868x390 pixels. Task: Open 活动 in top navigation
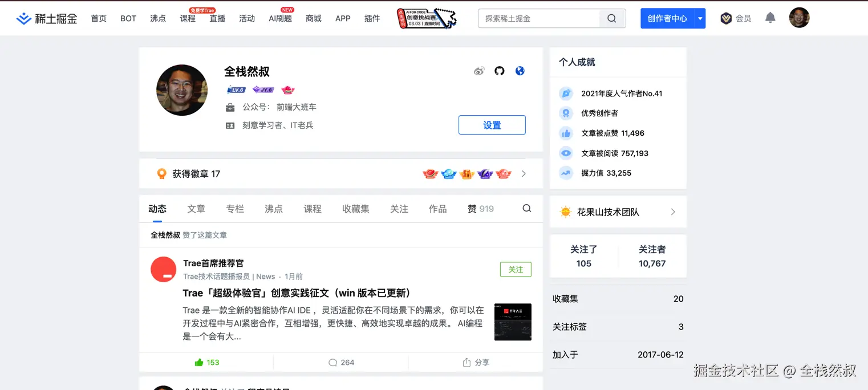tap(247, 18)
